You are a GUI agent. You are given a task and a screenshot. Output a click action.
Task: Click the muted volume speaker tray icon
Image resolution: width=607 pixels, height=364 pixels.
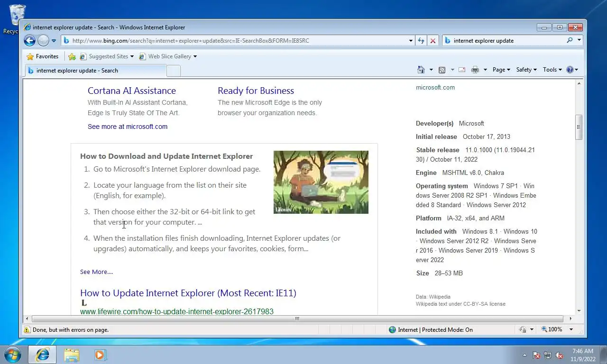pyautogui.click(x=559, y=355)
